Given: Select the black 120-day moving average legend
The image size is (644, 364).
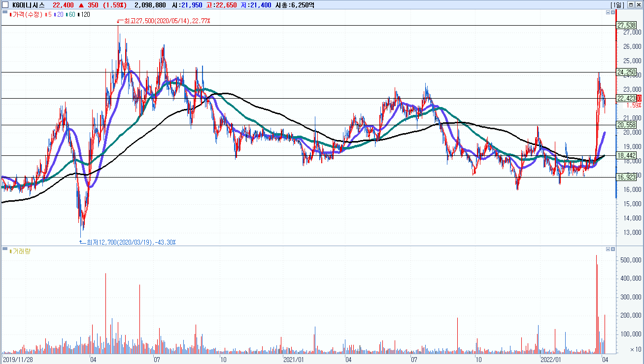Looking at the screenshot, I should 83,14.
